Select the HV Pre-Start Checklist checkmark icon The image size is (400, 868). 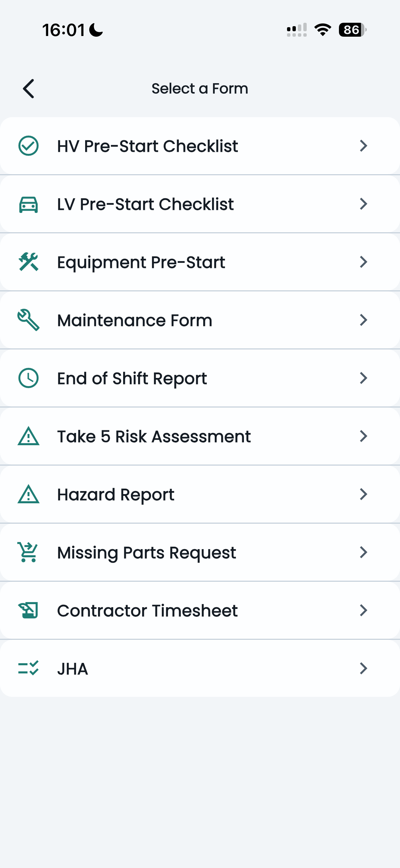(28, 146)
